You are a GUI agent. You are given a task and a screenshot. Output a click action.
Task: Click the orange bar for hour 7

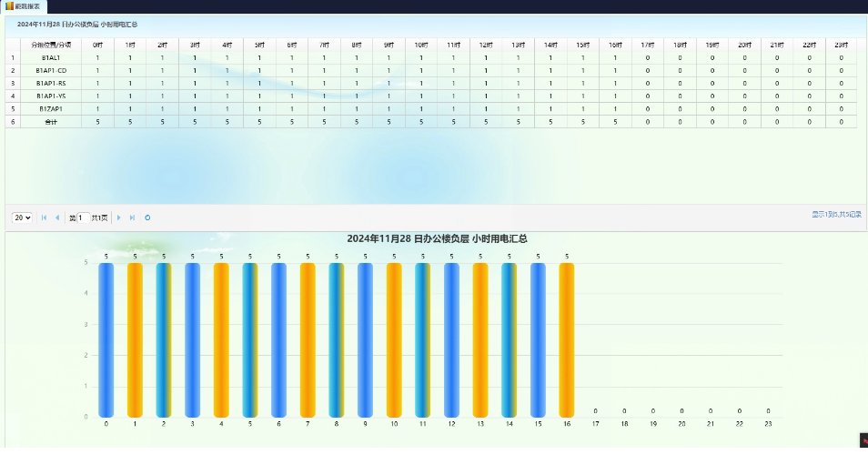(x=308, y=339)
